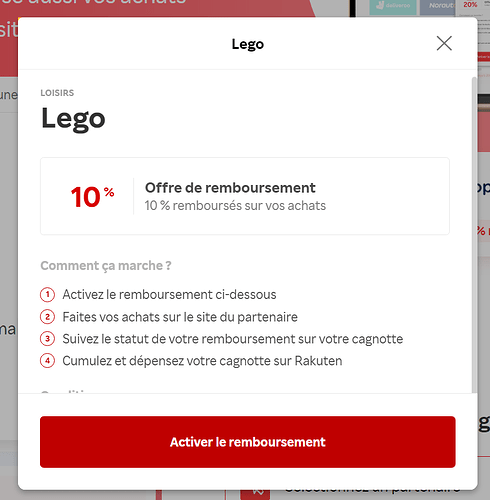Close the Lego cashback dialog
This screenshot has height=500, width=490.
pos(444,44)
